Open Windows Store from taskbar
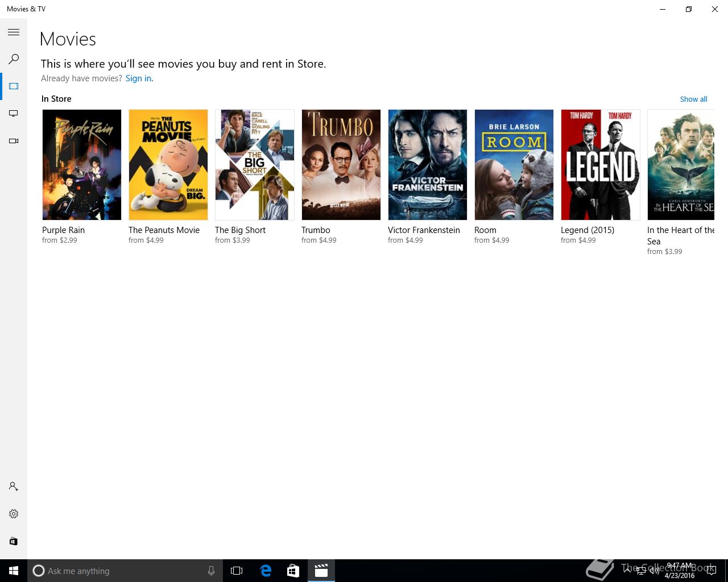 [293, 571]
